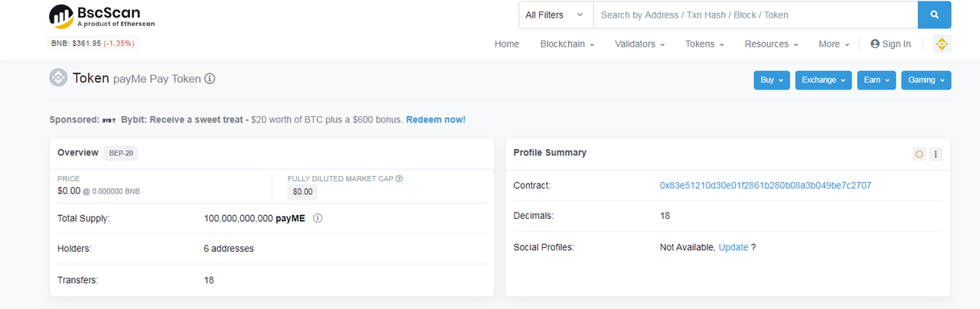The height and width of the screenshot is (309, 980).
Task: Open the All Filters dropdown
Action: (x=556, y=15)
